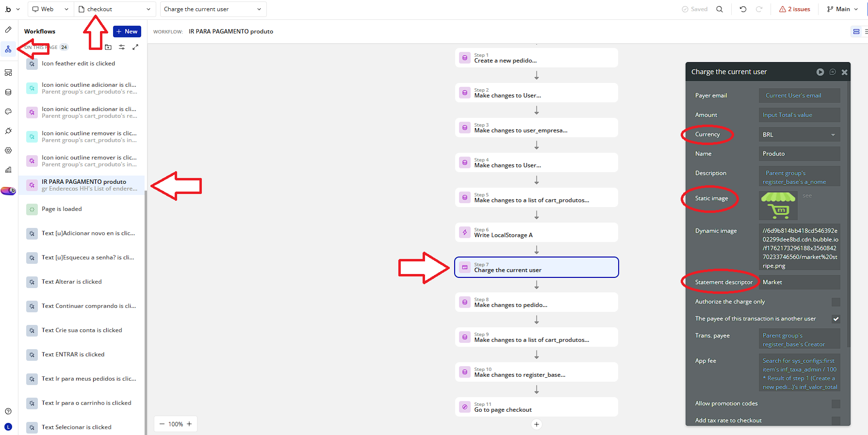Image resolution: width=868 pixels, height=435 pixels.
Task: Open the 2 issues indicator
Action: pyautogui.click(x=795, y=9)
